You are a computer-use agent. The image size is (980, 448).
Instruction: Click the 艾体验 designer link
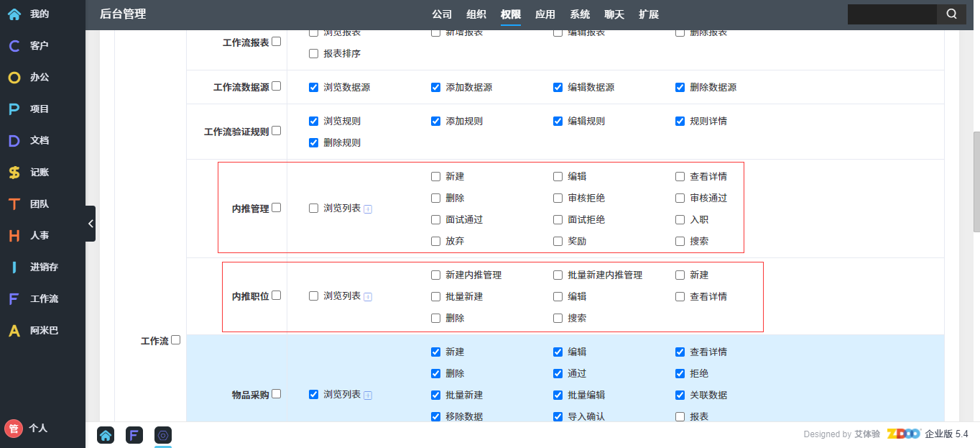866,434
